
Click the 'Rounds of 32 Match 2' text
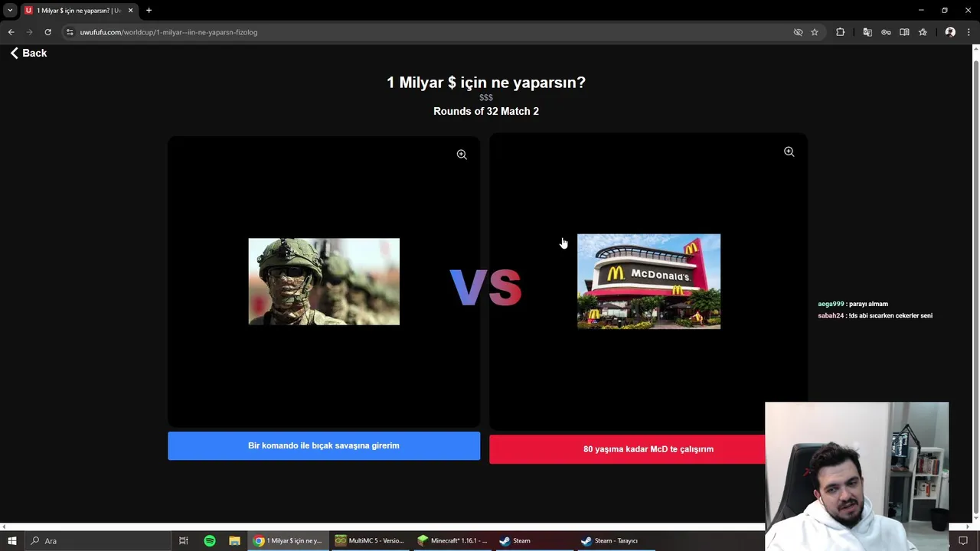(x=486, y=111)
